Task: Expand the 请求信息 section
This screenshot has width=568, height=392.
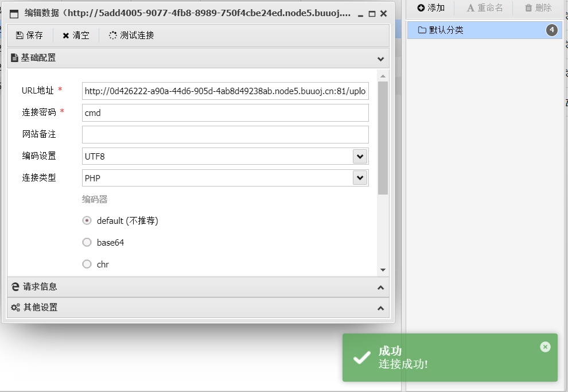Action: pyautogui.click(x=380, y=287)
